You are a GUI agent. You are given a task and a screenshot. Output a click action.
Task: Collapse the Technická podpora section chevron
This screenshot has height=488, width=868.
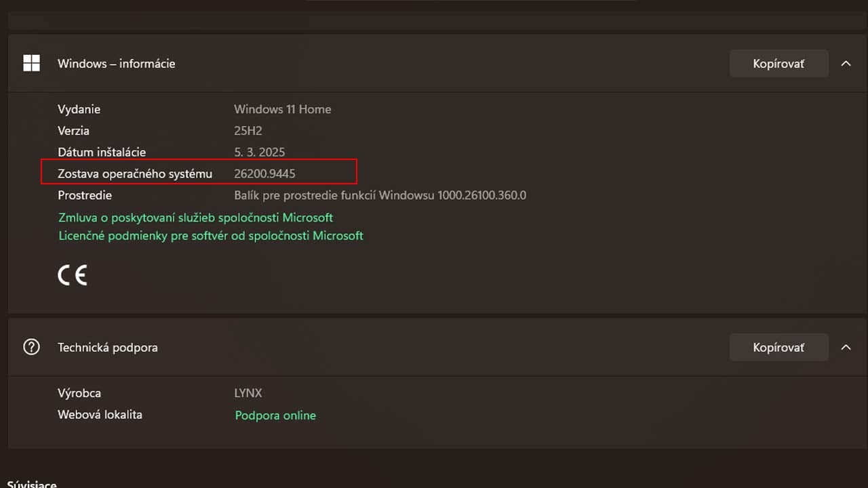846,347
